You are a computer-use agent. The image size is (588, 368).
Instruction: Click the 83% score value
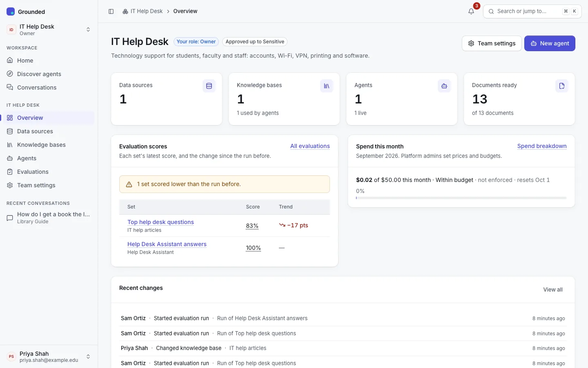[252, 226]
